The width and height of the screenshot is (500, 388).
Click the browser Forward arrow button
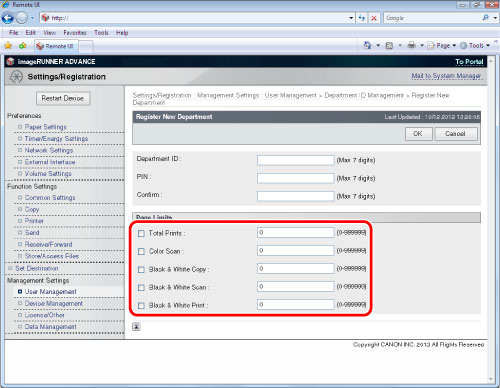[22, 18]
